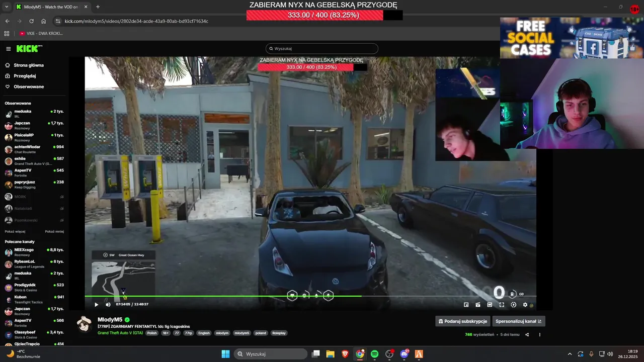Click the address bar URL
Viewport: 644px width, 362px height.
136,21
